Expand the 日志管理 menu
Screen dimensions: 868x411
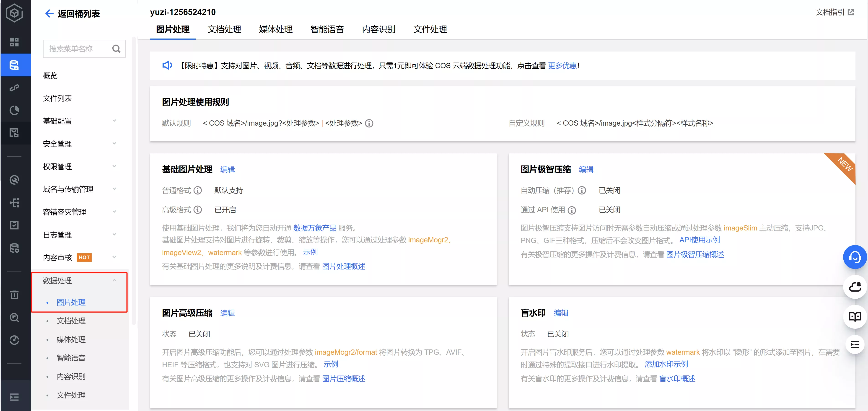click(80, 235)
